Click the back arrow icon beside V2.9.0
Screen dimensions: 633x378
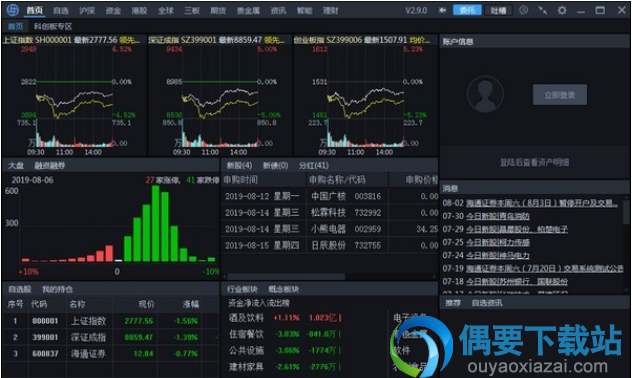[442, 10]
